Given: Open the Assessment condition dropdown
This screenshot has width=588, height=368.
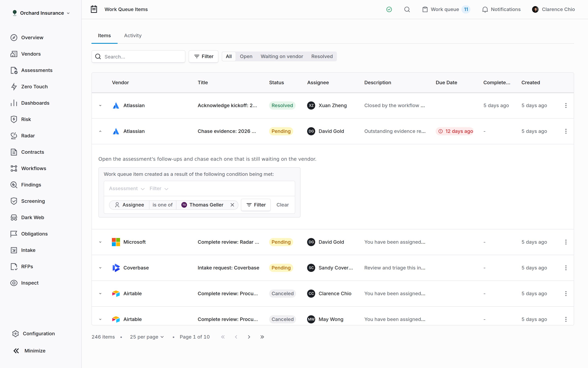Looking at the screenshot, I should click(127, 189).
